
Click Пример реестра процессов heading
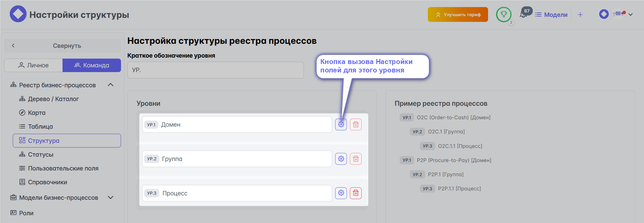[x=441, y=103]
